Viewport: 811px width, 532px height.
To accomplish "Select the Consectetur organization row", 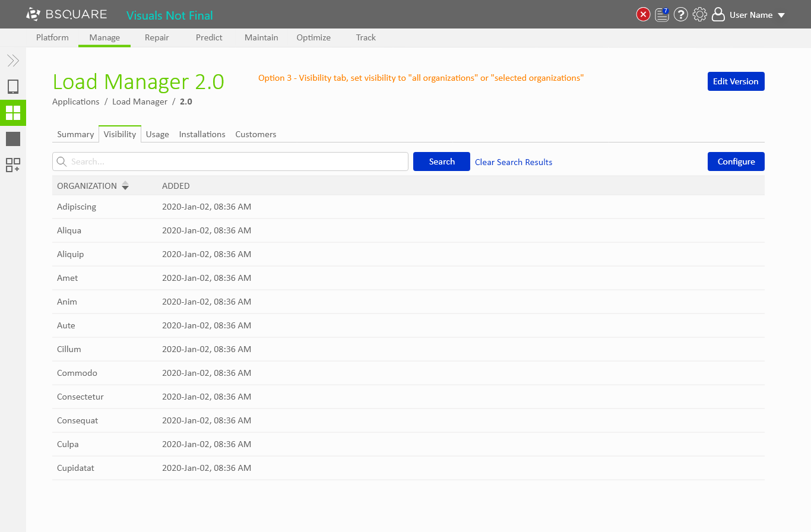I will pos(81,397).
